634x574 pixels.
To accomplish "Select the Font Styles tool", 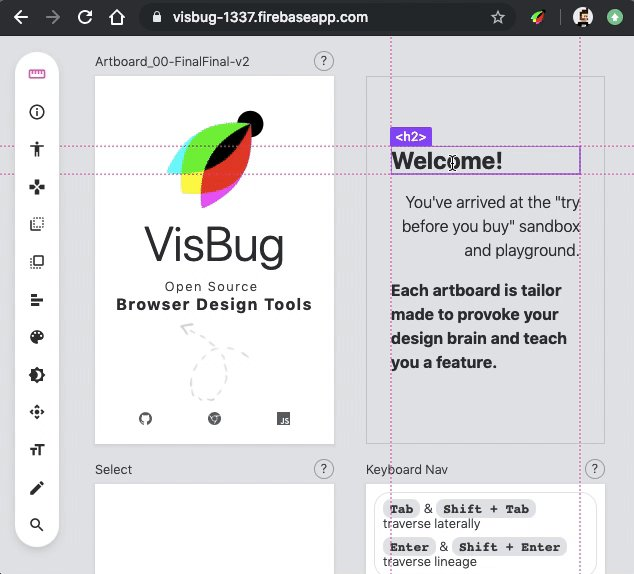I will 37,449.
